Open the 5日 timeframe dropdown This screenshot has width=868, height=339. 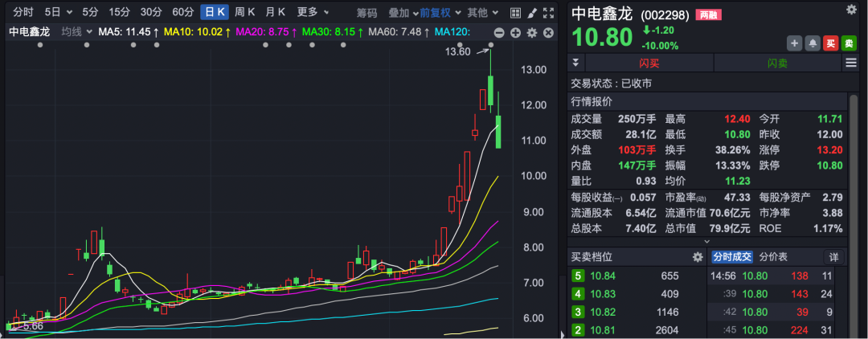[x=58, y=12]
